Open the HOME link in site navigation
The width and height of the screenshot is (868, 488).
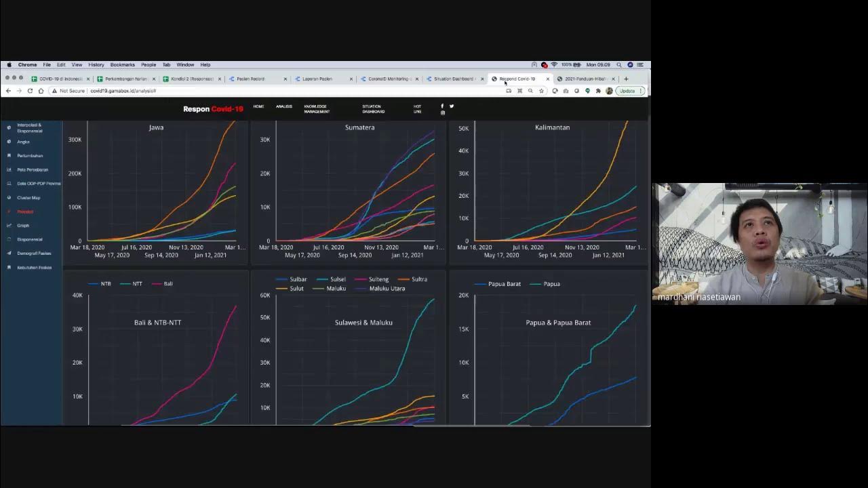258,106
